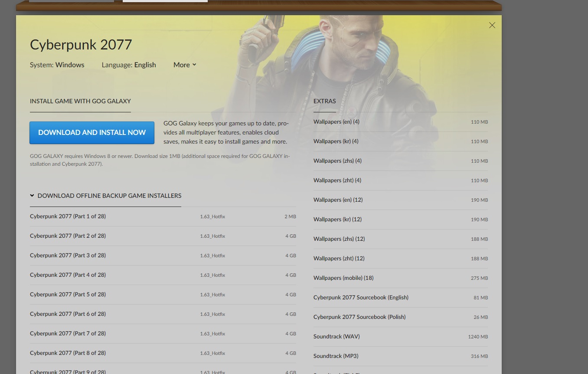The width and height of the screenshot is (588, 374).
Task: Download Wallpapers (mobile) (18) extra
Action: pyautogui.click(x=401, y=278)
